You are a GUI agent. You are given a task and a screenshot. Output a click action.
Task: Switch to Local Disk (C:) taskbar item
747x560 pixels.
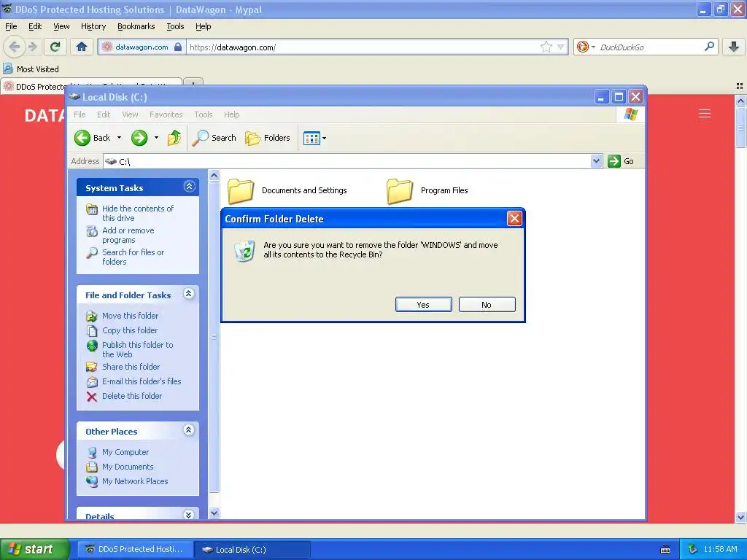(x=252, y=549)
